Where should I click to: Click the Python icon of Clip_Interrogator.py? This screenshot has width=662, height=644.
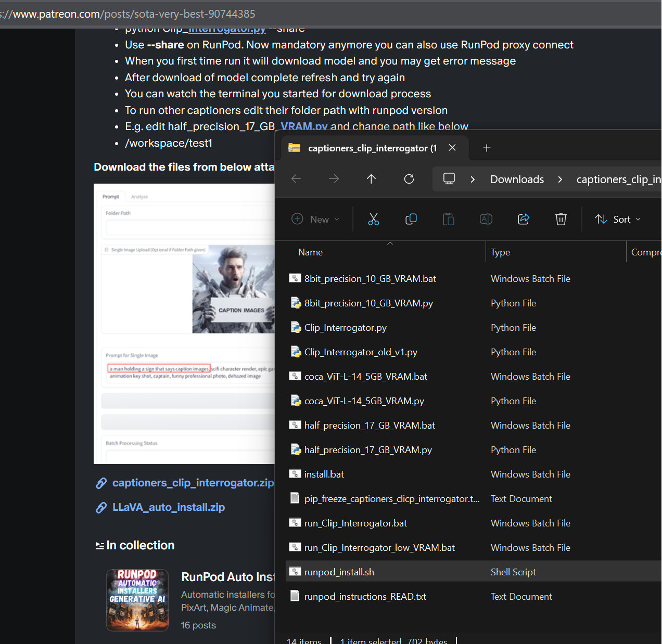pyautogui.click(x=296, y=327)
